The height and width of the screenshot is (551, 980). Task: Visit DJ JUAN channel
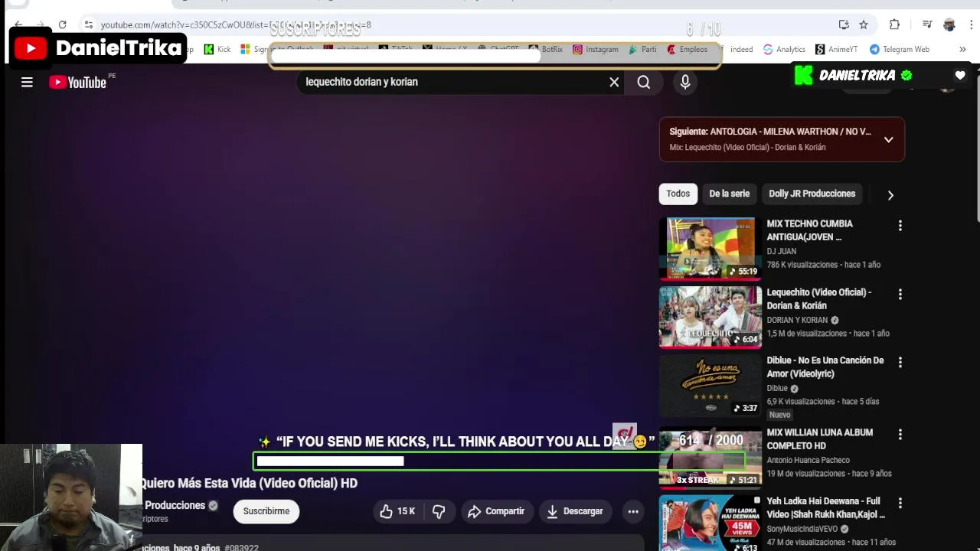click(782, 251)
